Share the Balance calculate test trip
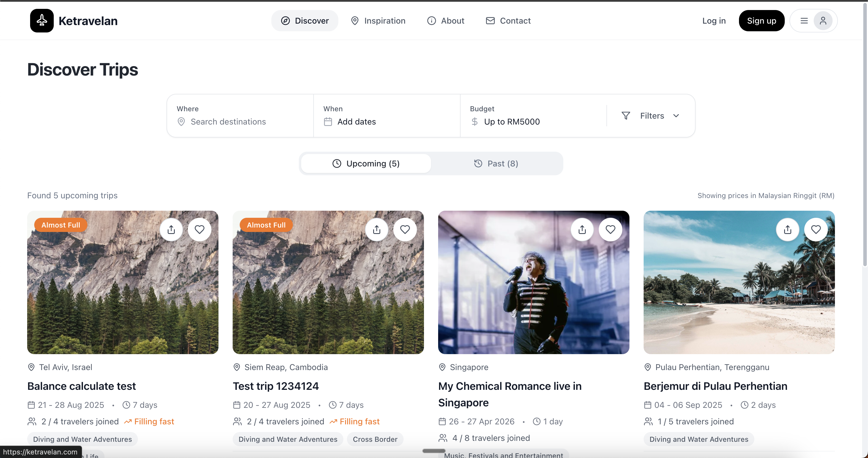 pos(171,230)
